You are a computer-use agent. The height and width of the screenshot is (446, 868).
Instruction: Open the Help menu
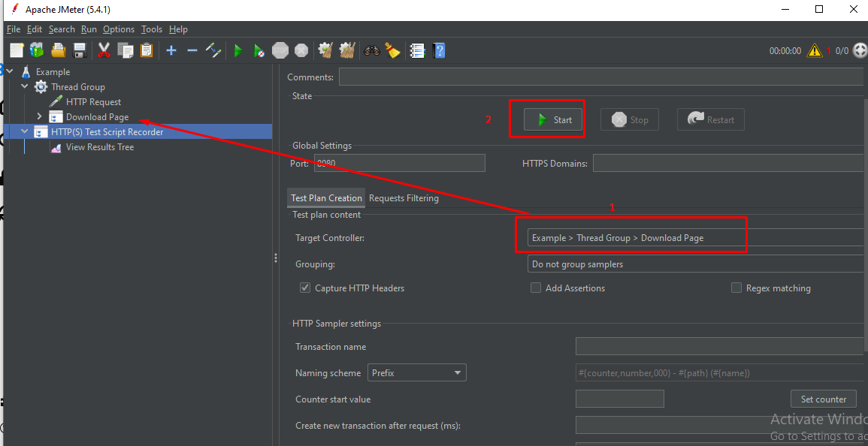[178, 29]
